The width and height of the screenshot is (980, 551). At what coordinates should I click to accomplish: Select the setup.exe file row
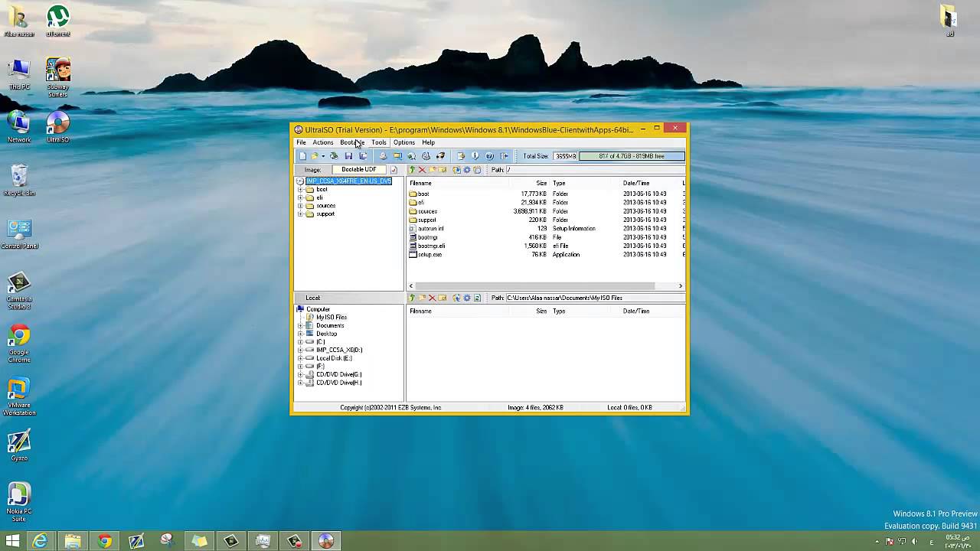(545, 255)
